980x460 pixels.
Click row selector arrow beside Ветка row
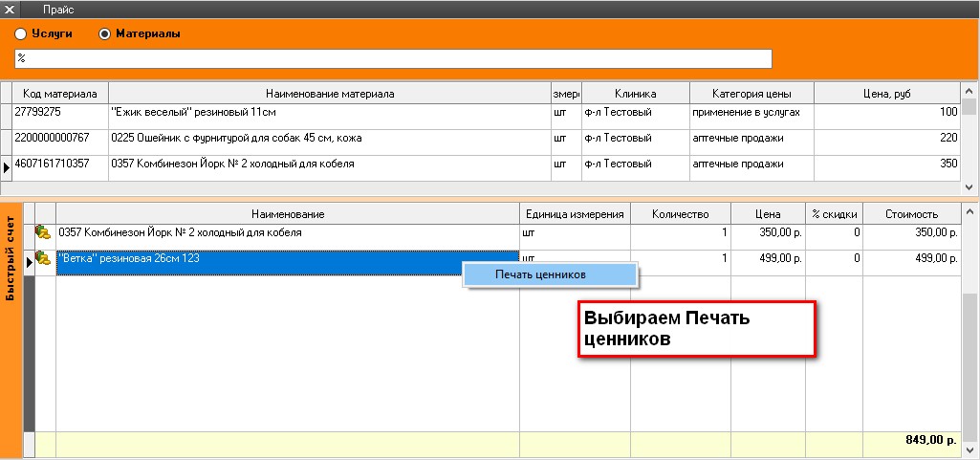coord(29,263)
